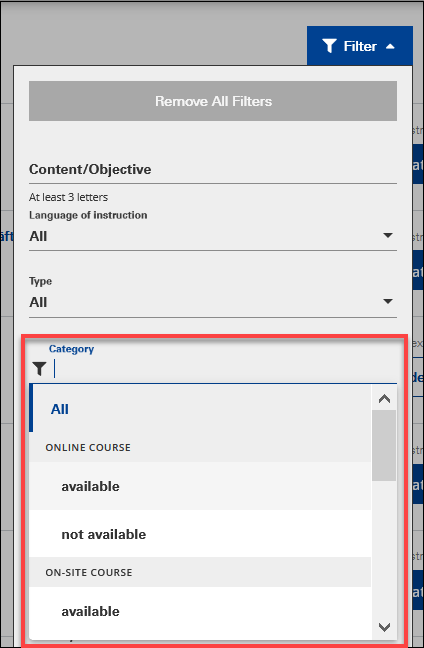The image size is (424, 648).
Task: Open Language of instruction All selector
Action: 213,236
